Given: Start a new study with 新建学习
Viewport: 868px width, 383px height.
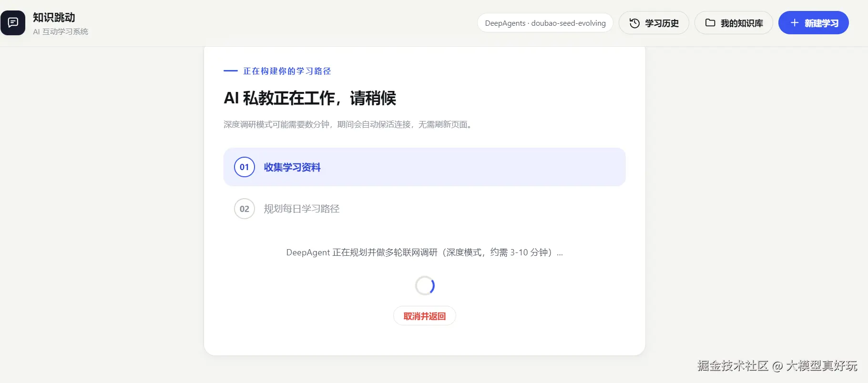Looking at the screenshot, I should [x=813, y=23].
